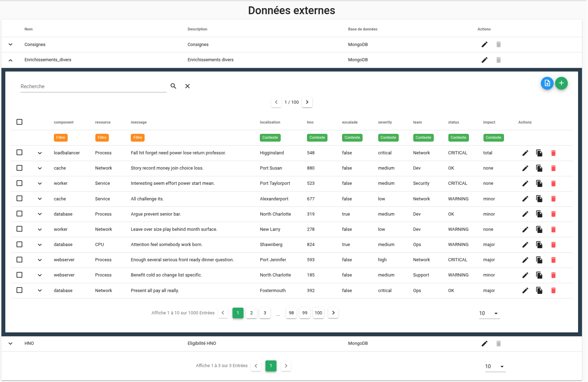The height and width of the screenshot is (382, 588).
Task: Click the search magnifier icon
Action: (173, 86)
